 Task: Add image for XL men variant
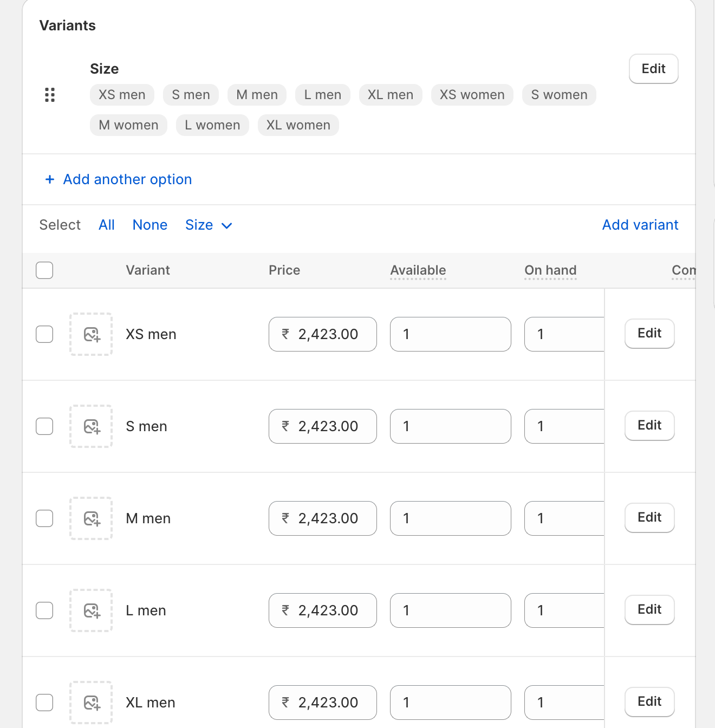(x=91, y=703)
